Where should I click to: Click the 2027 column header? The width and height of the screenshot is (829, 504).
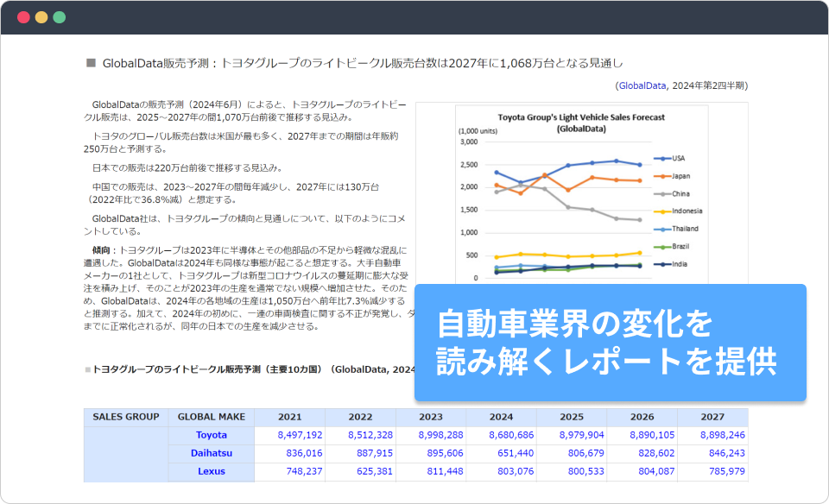712,417
